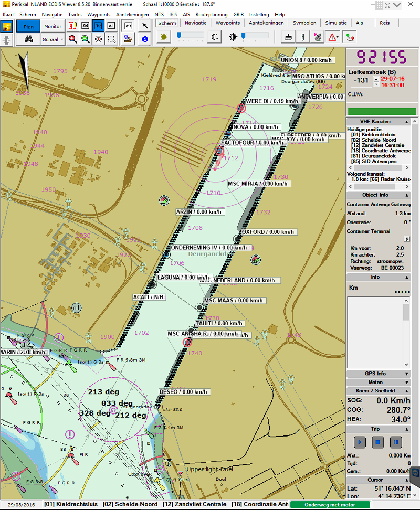Select the green zoom-out magnifier tool
The height and width of the screenshot is (510, 420).
85,38
